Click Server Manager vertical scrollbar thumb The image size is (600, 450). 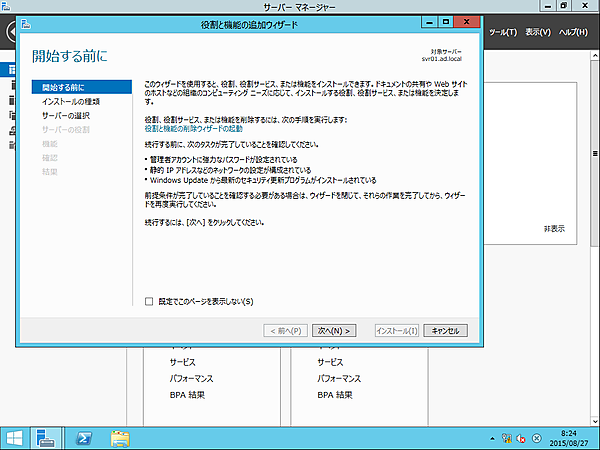click(595, 153)
